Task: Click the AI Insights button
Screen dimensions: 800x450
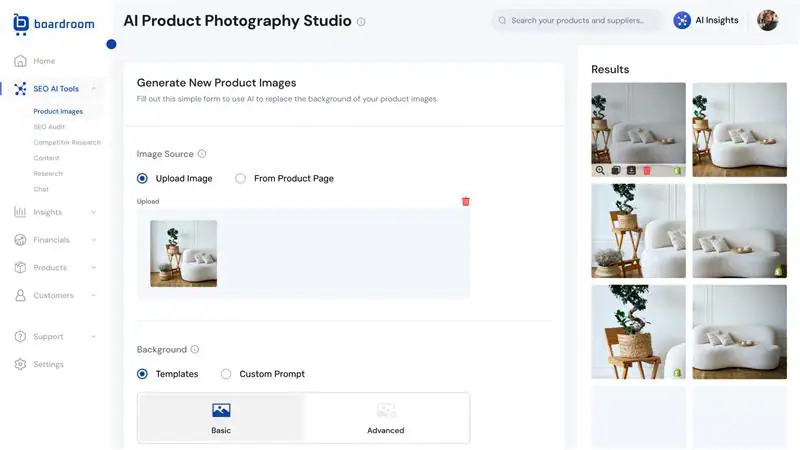Action: 706,20
